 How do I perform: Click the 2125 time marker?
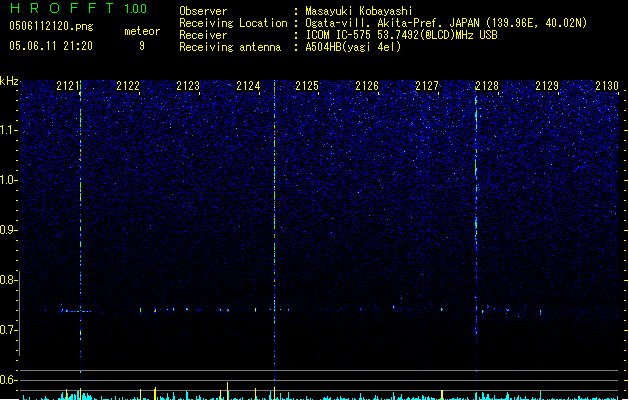307,86
